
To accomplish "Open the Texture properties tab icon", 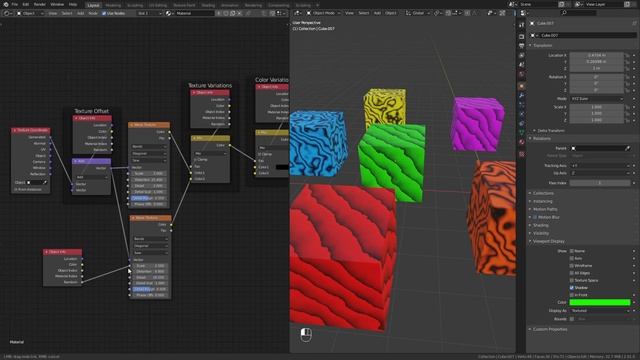I will 521,154.
